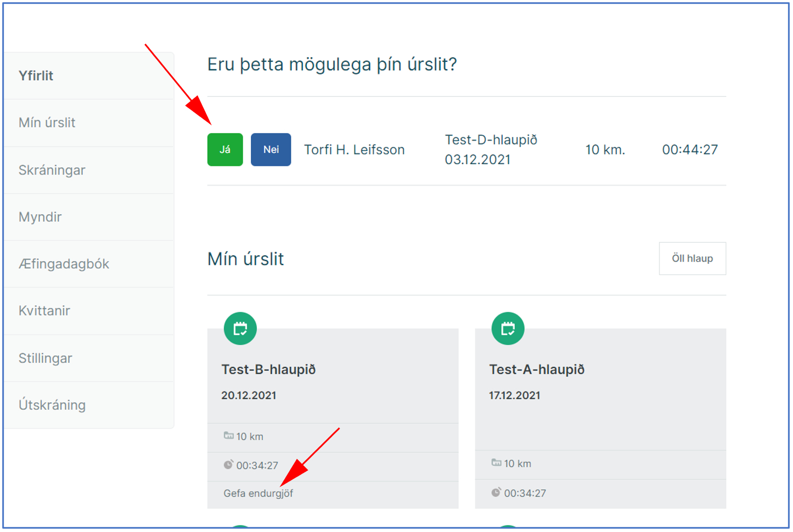Select Kvittanir in the sidebar
This screenshot has width=793, height=532.
44,311
